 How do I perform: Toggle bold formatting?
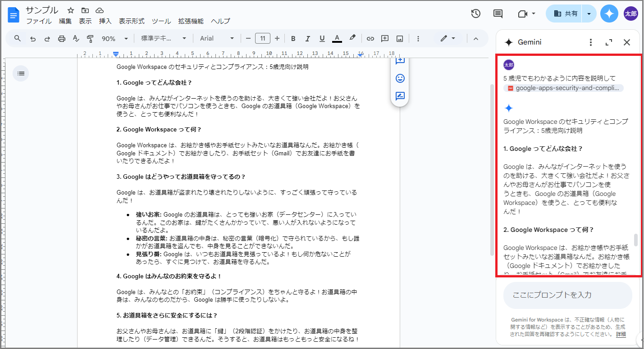tap(293, 39)
